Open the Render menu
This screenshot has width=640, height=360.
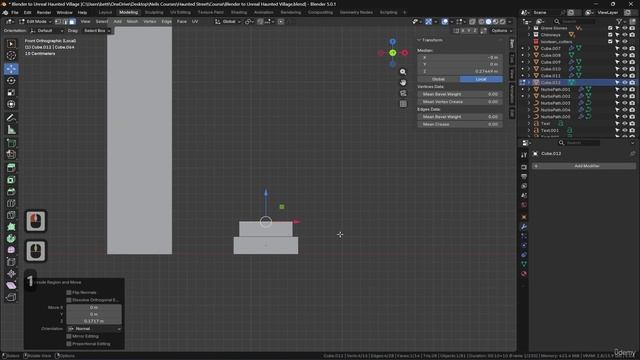tap(44, 12)
